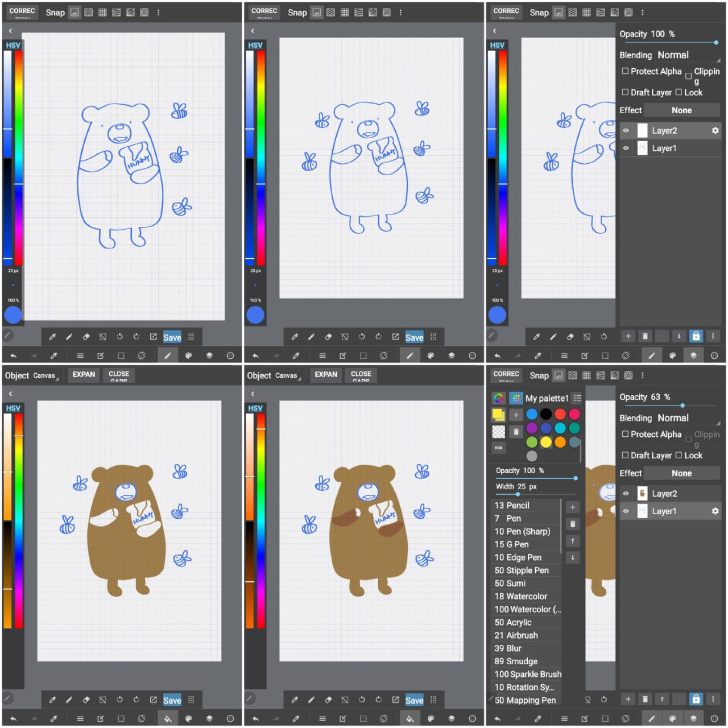The width and height of the screenshot is (728, 728).
Task: Tap Save in the three-bee sketch screenshot
Action: click(172, 337)
